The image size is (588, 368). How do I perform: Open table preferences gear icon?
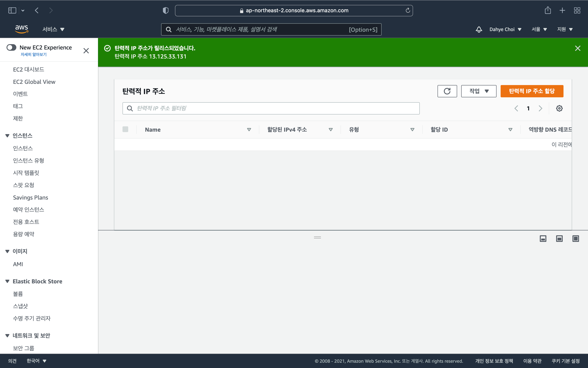(x=559, y=108)
